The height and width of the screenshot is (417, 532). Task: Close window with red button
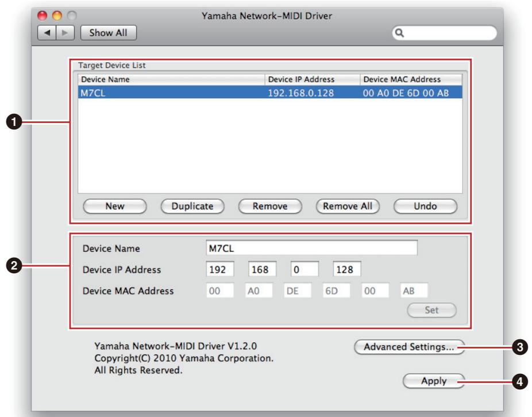pyautogui.click(x=43, y=16)
